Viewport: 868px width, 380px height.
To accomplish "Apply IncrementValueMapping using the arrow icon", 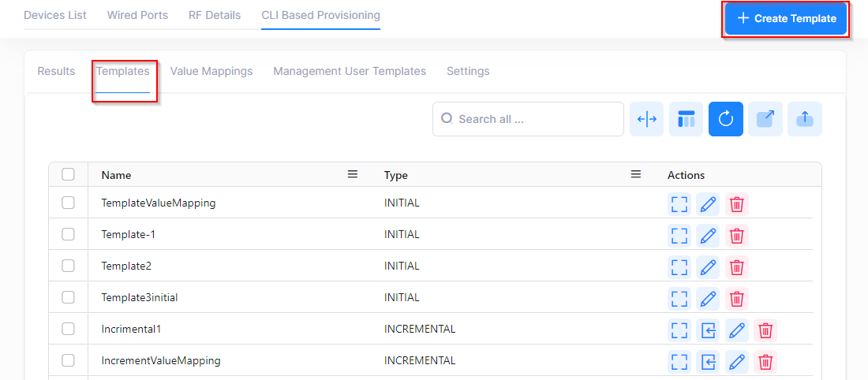I will 708,363.
